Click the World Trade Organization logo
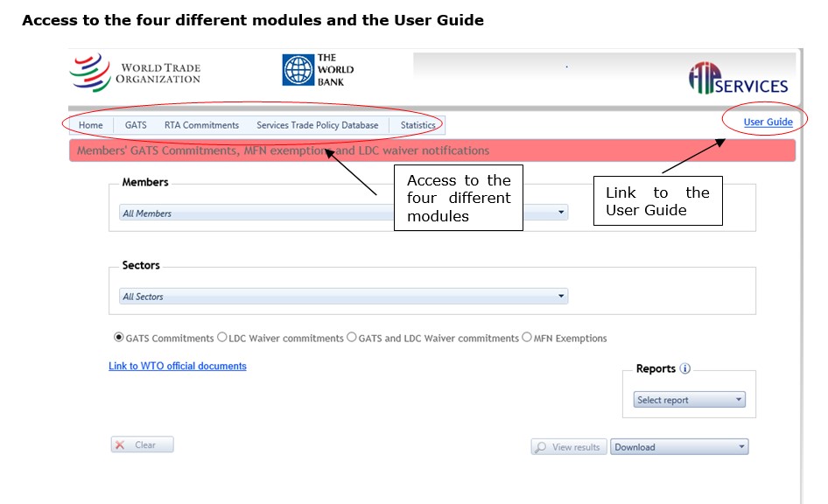828x504 pixels. pyautogui.click(x=135, y=73)
